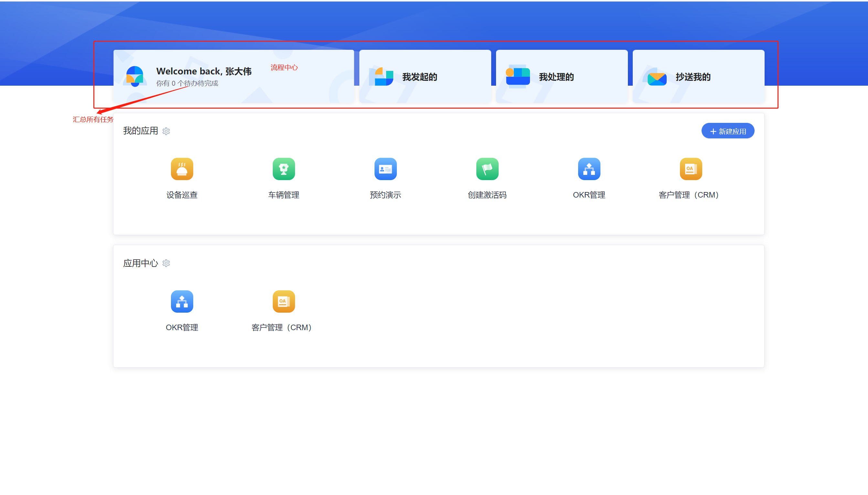Launch the 预约演示 app icon
Screen dimensions: 868x495
[385, 169]
